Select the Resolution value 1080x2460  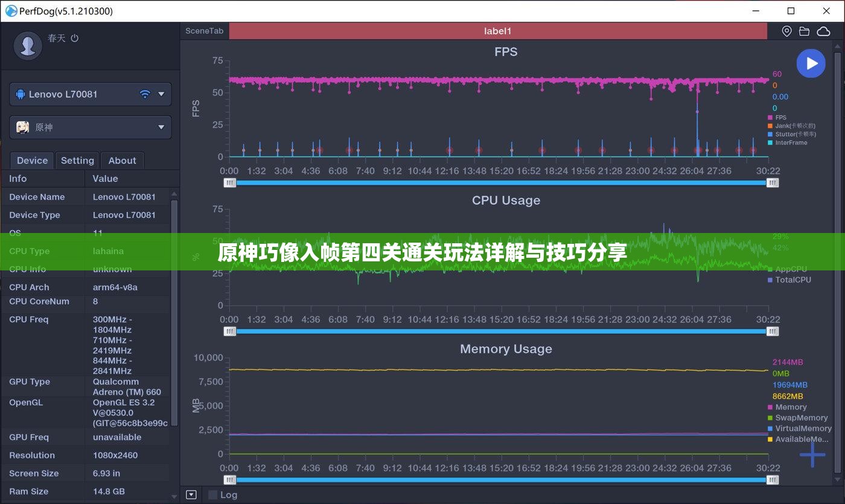(115, 455)
